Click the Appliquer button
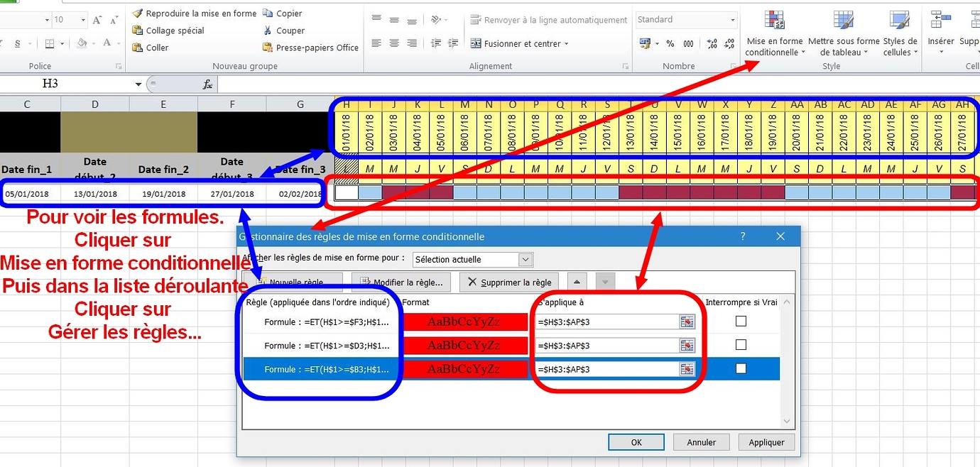 [766, 441]
